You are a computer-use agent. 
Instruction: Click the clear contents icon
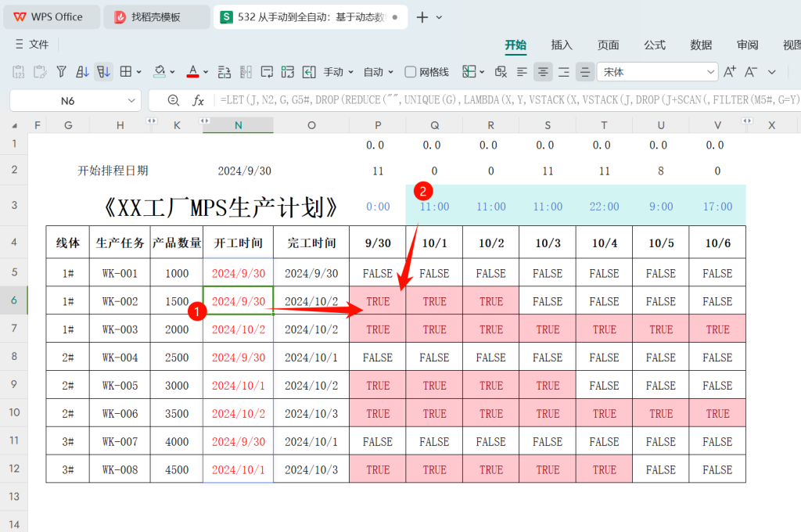501,72
